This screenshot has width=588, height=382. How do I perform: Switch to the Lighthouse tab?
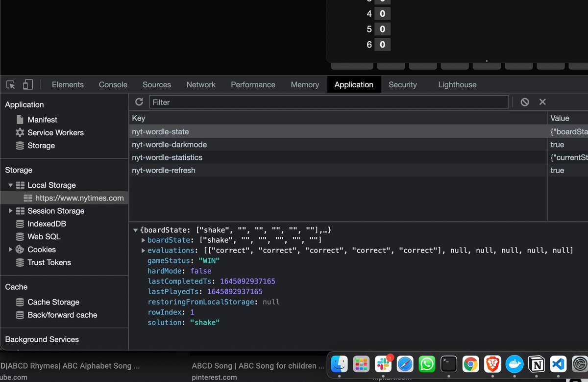pyautogui.click(x=457, y=85)
